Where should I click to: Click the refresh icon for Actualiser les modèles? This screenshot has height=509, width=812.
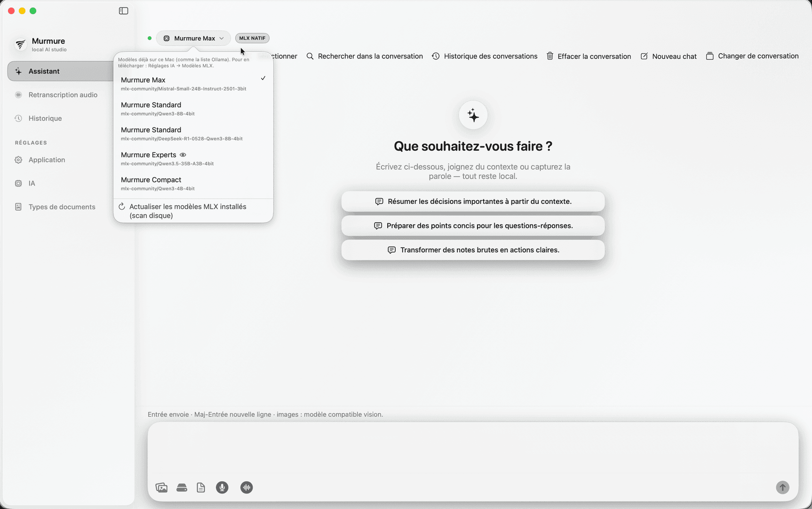coord(122,207)
